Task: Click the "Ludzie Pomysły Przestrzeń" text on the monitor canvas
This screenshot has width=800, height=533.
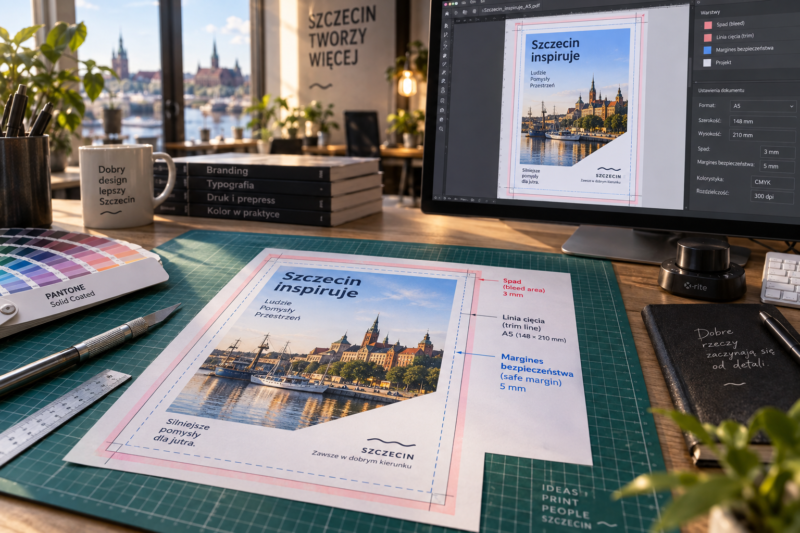Action: click(542, 79)
